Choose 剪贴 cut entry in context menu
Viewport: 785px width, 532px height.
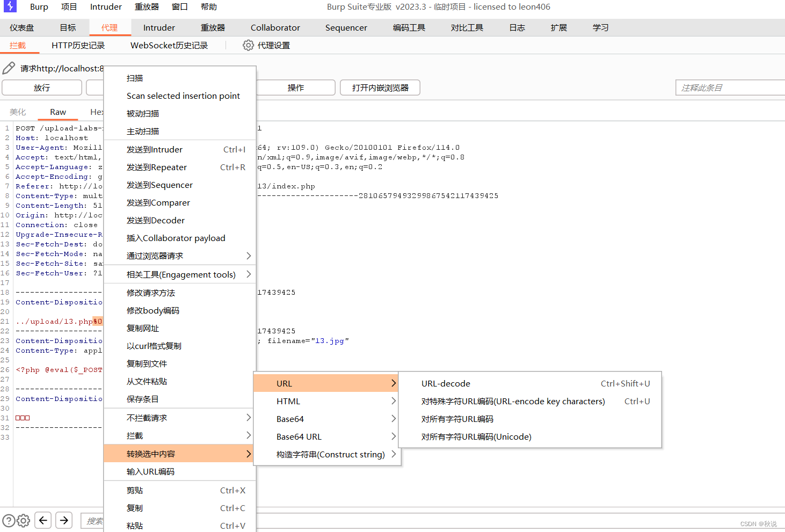point(179,490)
